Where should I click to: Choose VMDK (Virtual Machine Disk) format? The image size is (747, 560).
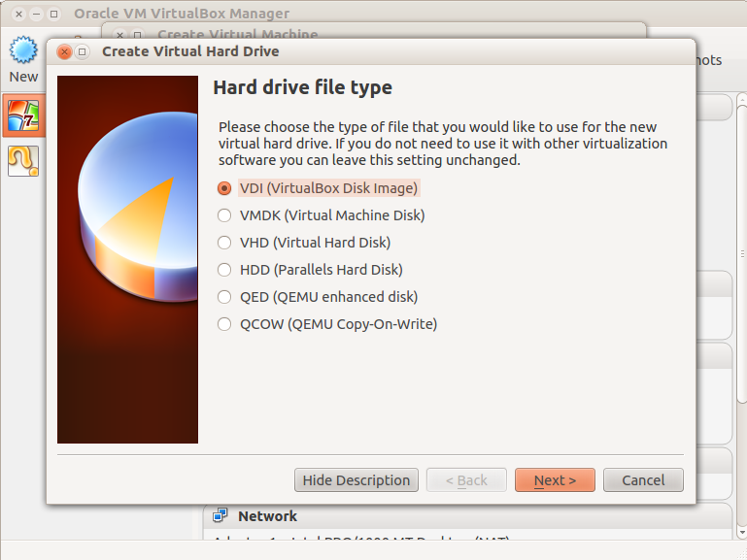coord(321,215)
